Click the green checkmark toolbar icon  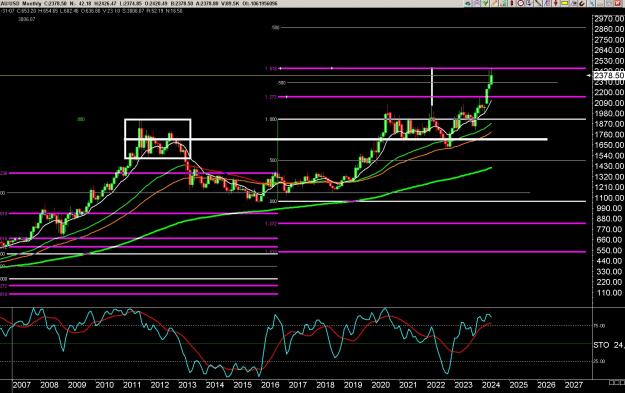pyautogui.click(x=485, y=3)
